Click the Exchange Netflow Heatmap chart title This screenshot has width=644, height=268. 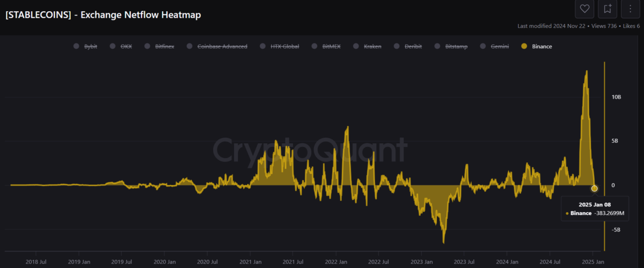tap(103, 15)
